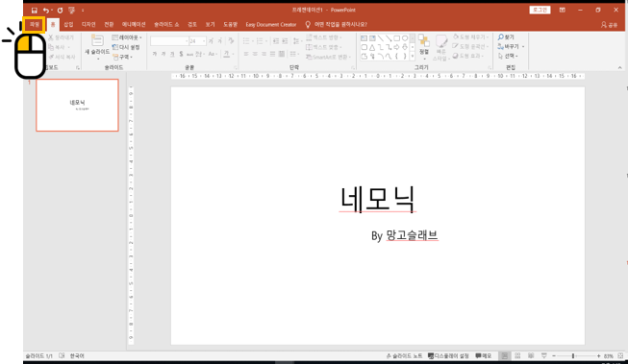This screenshot has width=628, height=364.
Task: Open the 파일 (File) tab
Action: click(34, 24)
